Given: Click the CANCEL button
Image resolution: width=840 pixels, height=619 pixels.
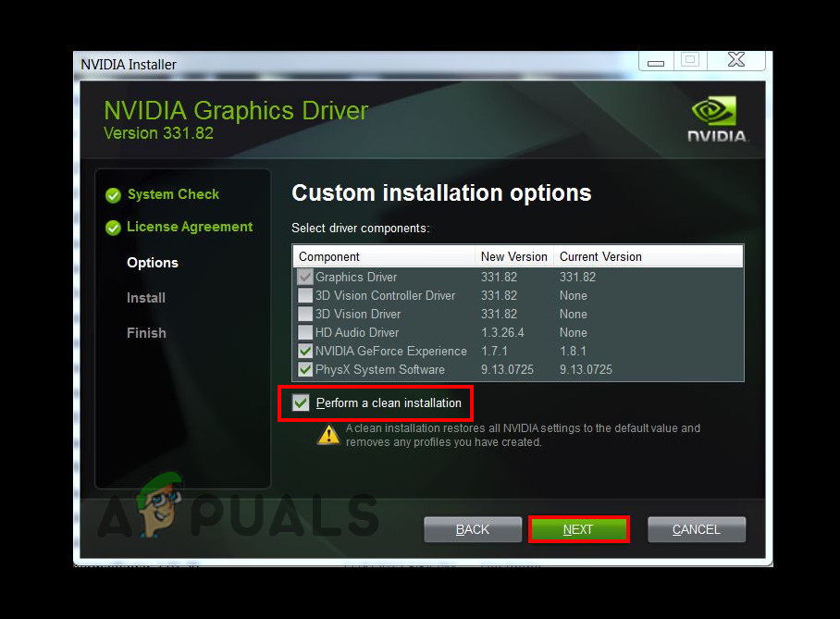Looking at the screenshot, I should [697, 529].
